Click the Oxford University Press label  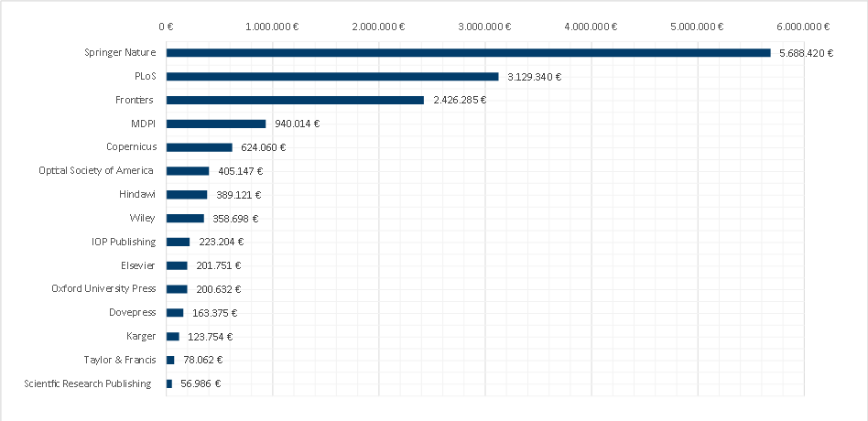click(103, 288)
